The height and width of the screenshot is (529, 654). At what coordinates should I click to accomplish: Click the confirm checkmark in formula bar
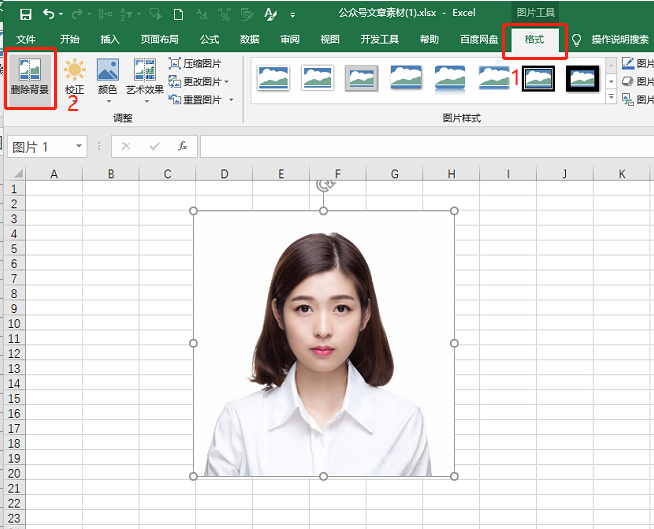(x=155, y=146)
